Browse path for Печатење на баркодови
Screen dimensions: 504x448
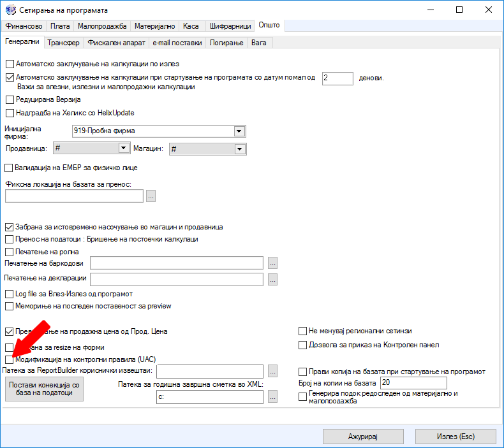272,263
